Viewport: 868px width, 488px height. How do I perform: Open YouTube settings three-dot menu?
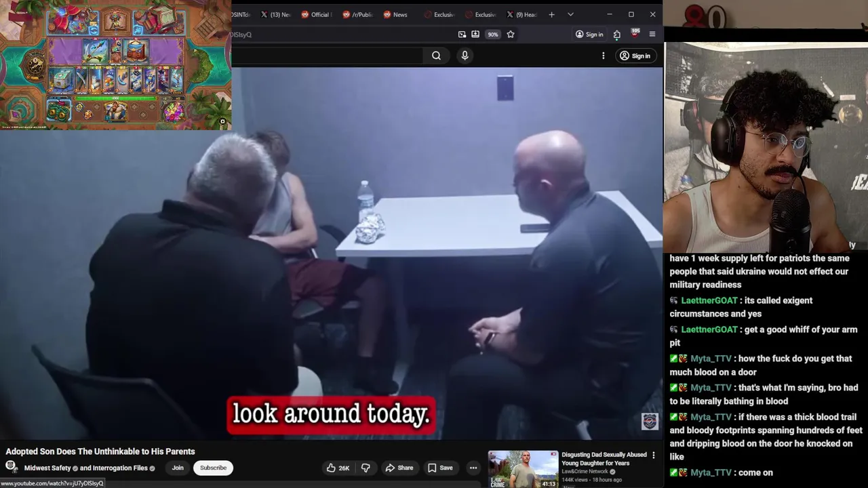click(x=603, y=56)
